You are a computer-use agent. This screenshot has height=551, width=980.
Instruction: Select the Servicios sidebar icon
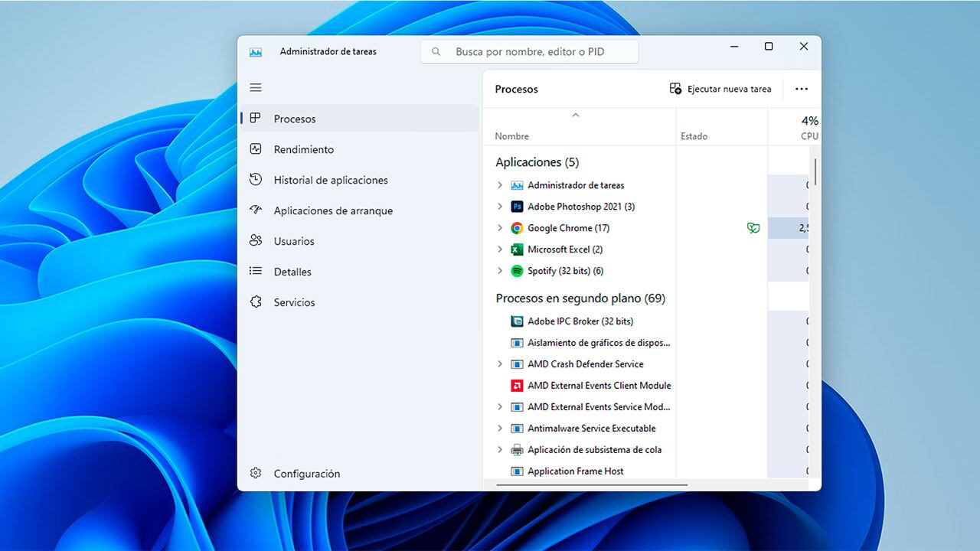(x=256, y=302)
